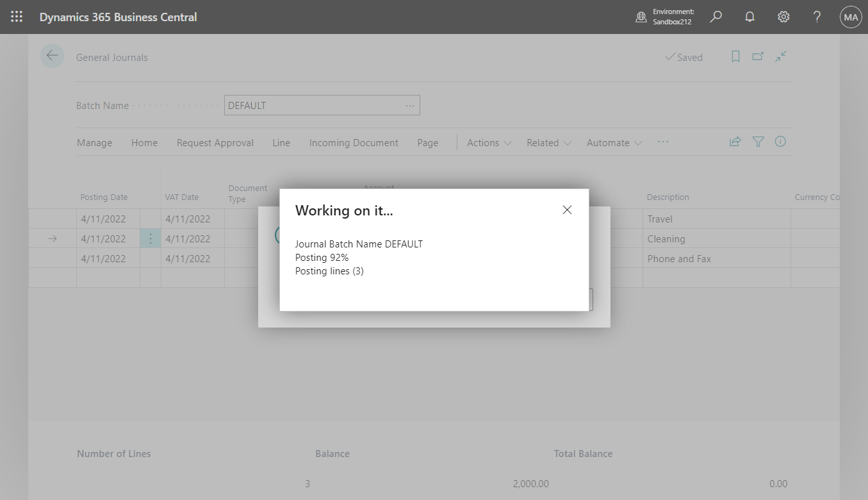Image resolution: width=868 pixels, height=500 pixels.
Task: Open page in a new window
Action: click(758, 56)
